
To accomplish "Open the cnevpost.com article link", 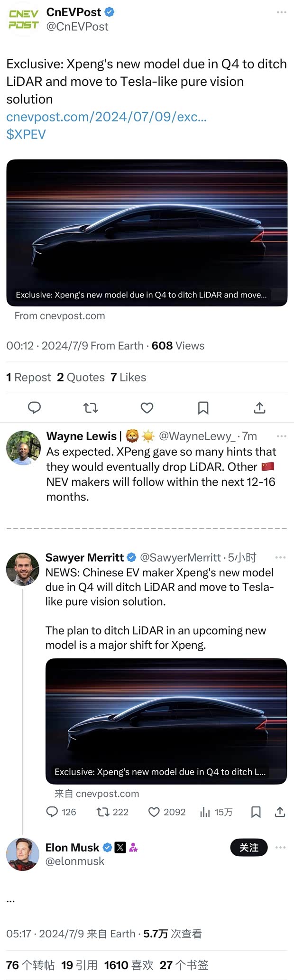I will point(106,117).
